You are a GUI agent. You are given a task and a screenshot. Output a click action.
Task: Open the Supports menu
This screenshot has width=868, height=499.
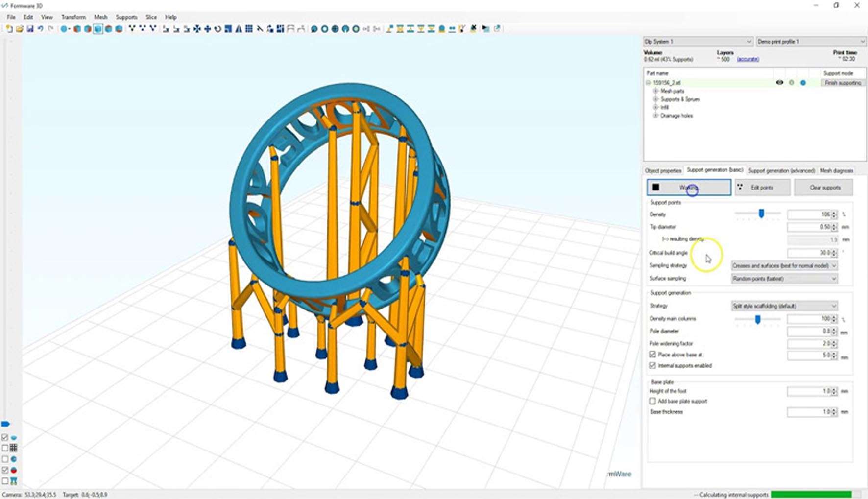tap(126, 17)
